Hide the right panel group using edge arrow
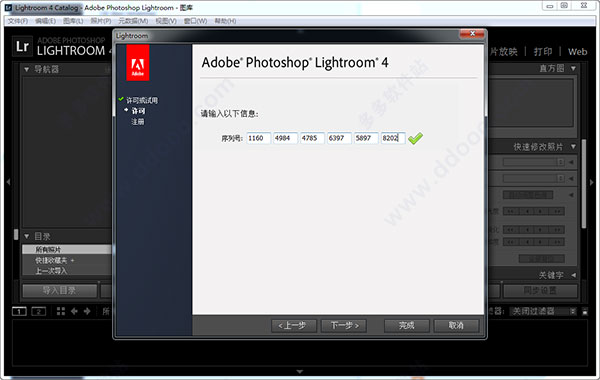This screenshot has height=380, width=600. (x=592, y=182)
